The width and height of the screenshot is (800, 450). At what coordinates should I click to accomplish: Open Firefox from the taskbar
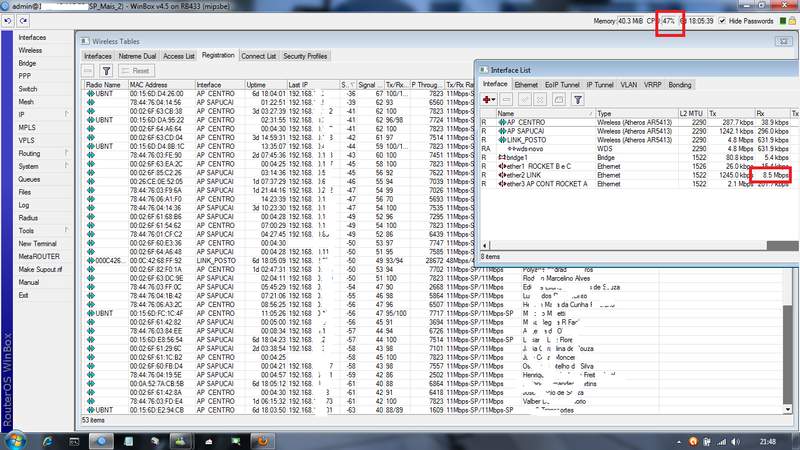(263, 441)
